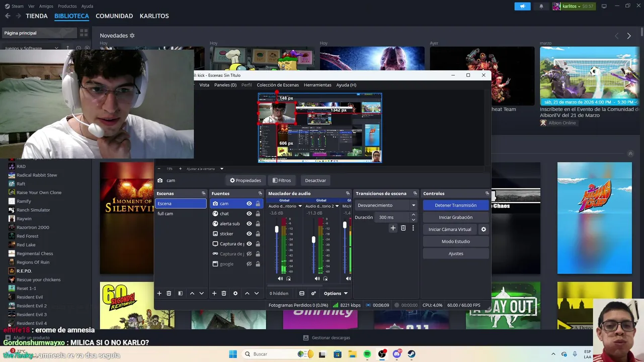
Task: Unlock the chat source
Action: (258, 214)
